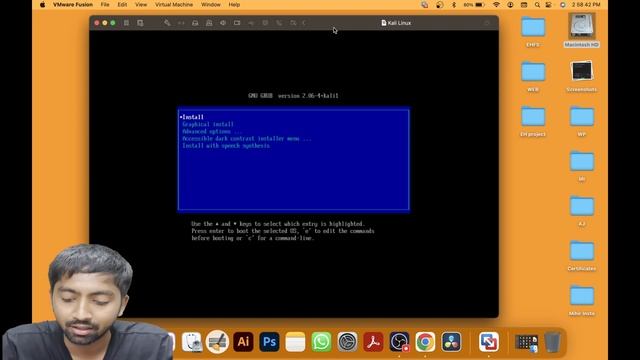Select Graphical install GRUB entry
640x360 pixels.
[293, 124]
